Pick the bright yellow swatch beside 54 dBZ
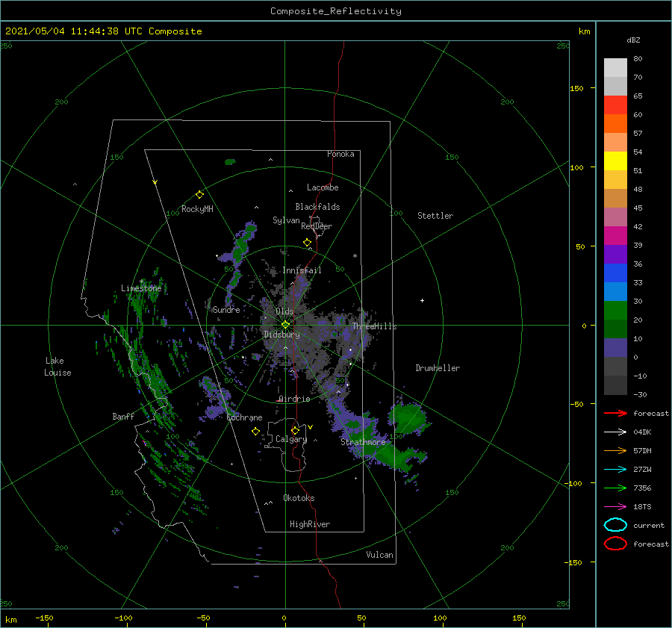Viewport: 672px width, 628px height. click(x=615, y=161)
